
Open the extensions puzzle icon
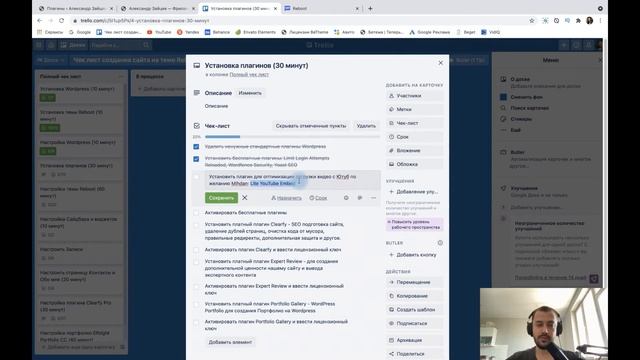coord(578,21)
